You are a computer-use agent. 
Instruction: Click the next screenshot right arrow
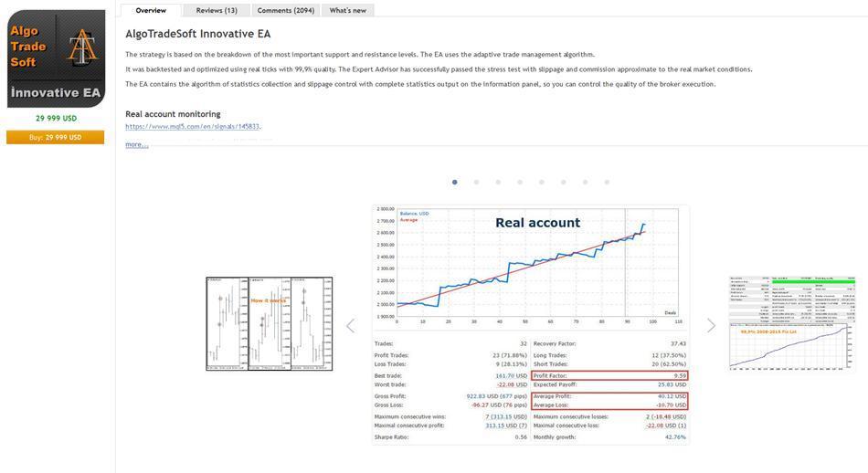coord(711,326)
